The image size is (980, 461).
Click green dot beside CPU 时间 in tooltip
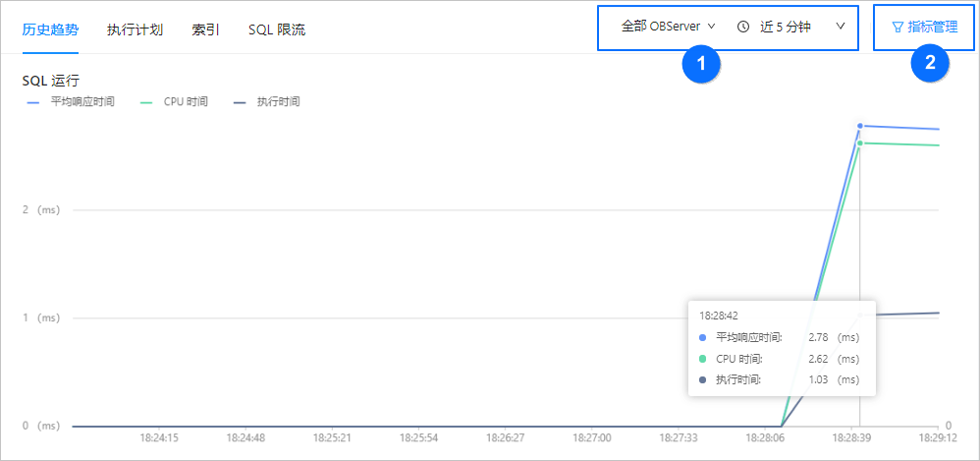tap(702, 359)
